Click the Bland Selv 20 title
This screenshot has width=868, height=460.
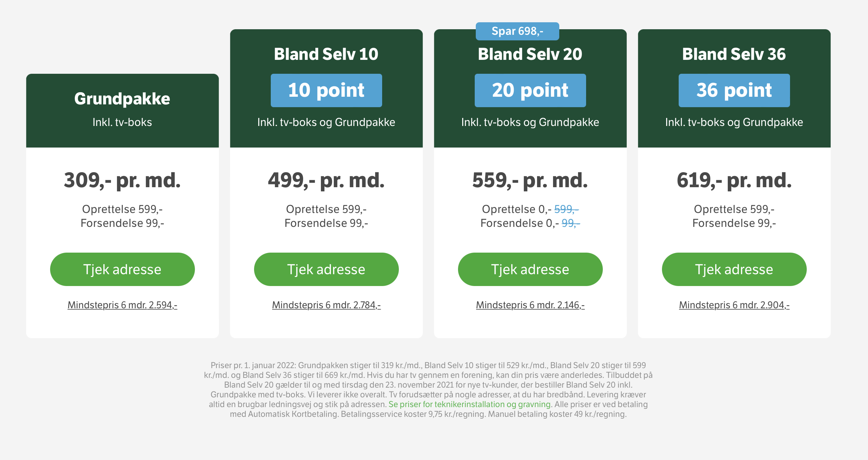(530, 54)
